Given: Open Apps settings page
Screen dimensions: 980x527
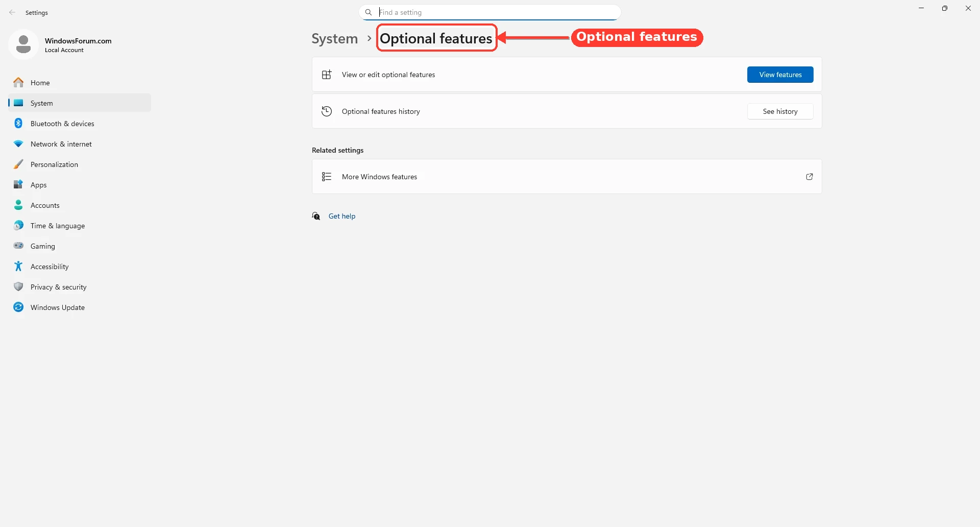Looking at the screenshot, I should click(x=80, y=184).
